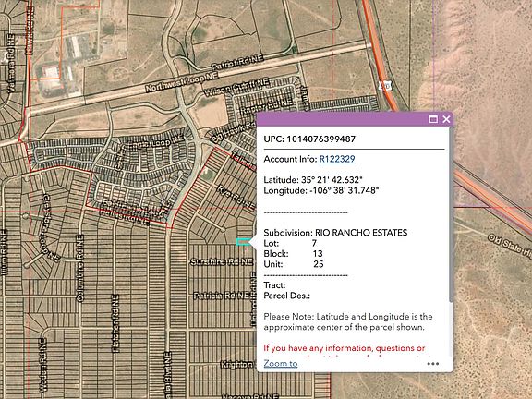Click the Tract: label
532x399 pixels.
pyautogui.click(x=274, y=285)
